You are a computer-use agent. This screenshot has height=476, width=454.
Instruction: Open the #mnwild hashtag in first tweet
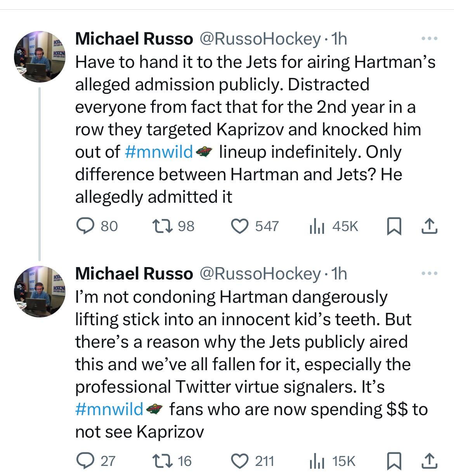click(159, 152)
